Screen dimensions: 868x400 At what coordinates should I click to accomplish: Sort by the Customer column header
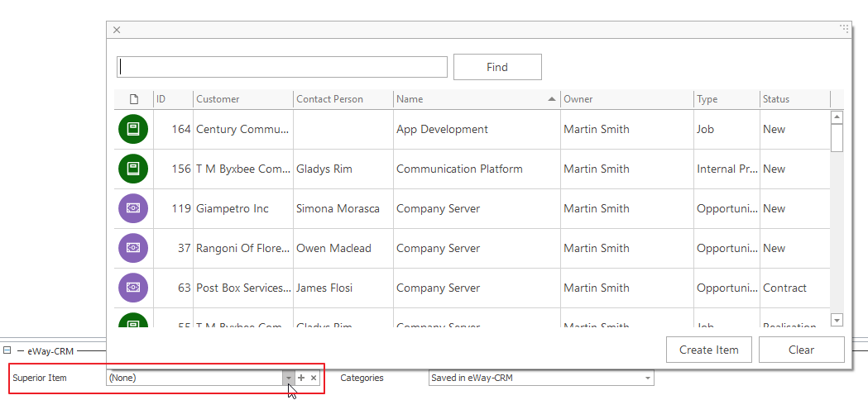point(243,99)
